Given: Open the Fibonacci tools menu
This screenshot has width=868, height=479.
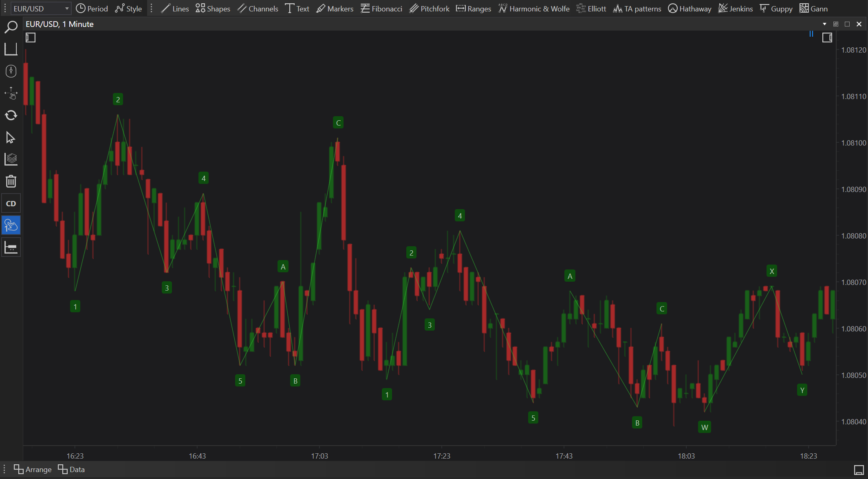Looking at the screenshot, I should coord(381,9).
